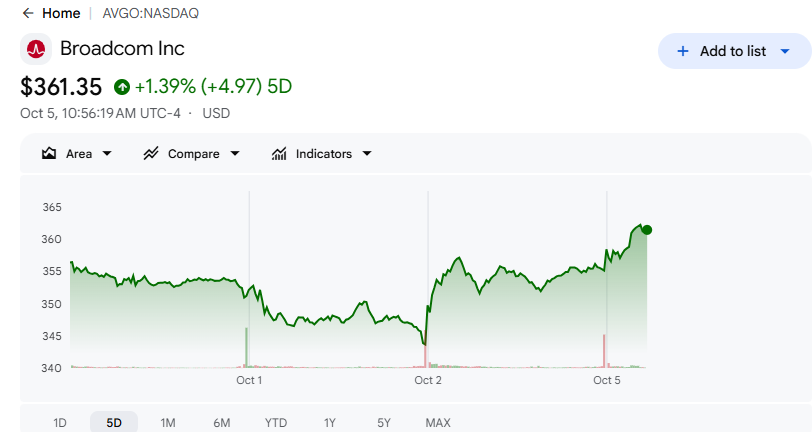Switch to the 1M time range tab
The height and width of the screenshot is (432, 812).
(x=168, y=423)
